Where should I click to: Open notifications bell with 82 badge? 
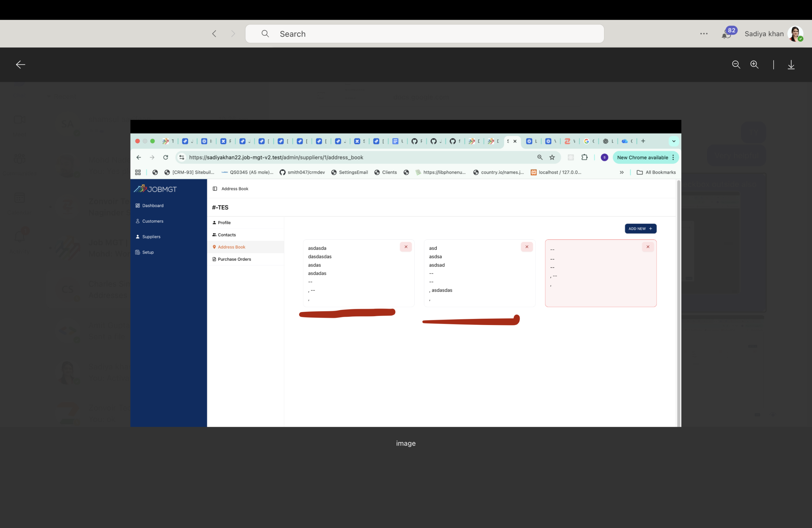point(725,35)
